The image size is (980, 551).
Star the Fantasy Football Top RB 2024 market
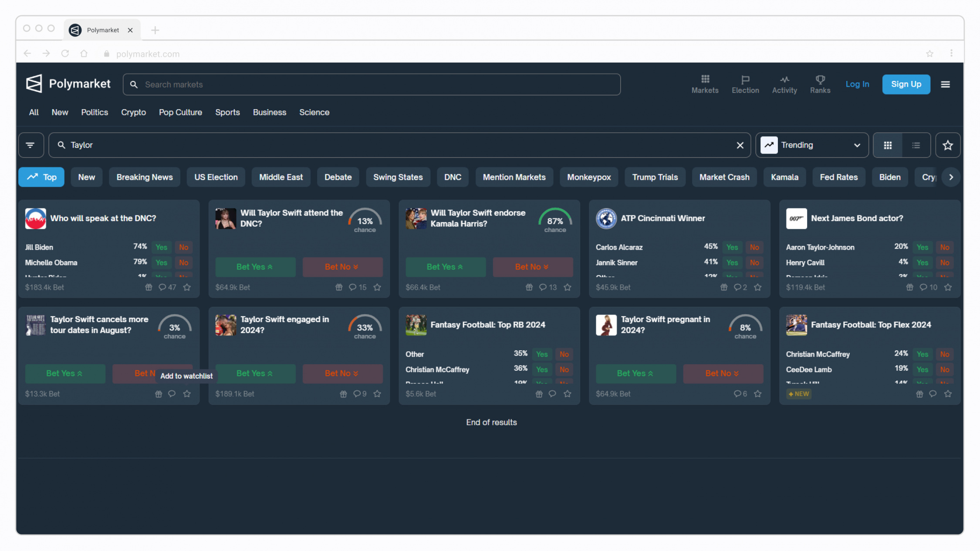[x=567, y=394]
